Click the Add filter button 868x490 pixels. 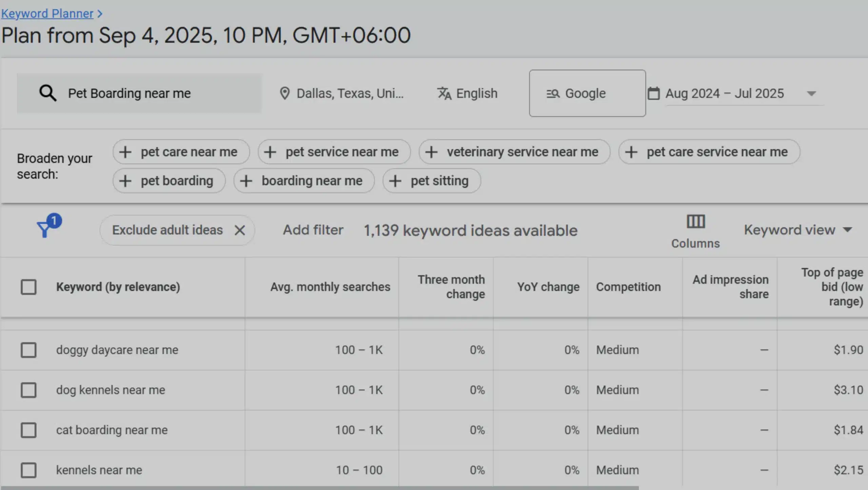pos(313,230)
